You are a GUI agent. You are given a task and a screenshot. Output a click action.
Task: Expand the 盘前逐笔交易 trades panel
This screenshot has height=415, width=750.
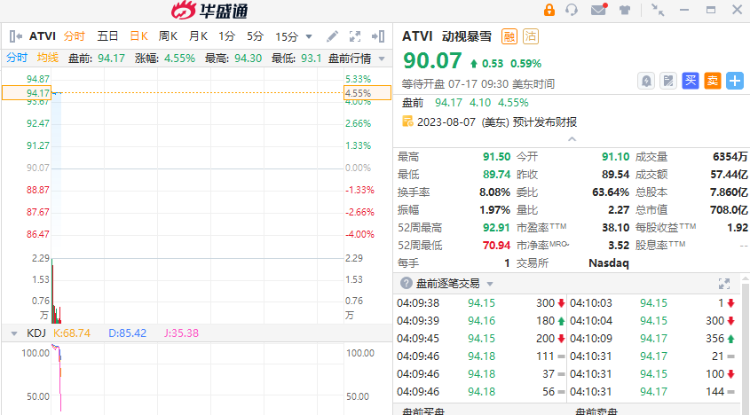724,283
